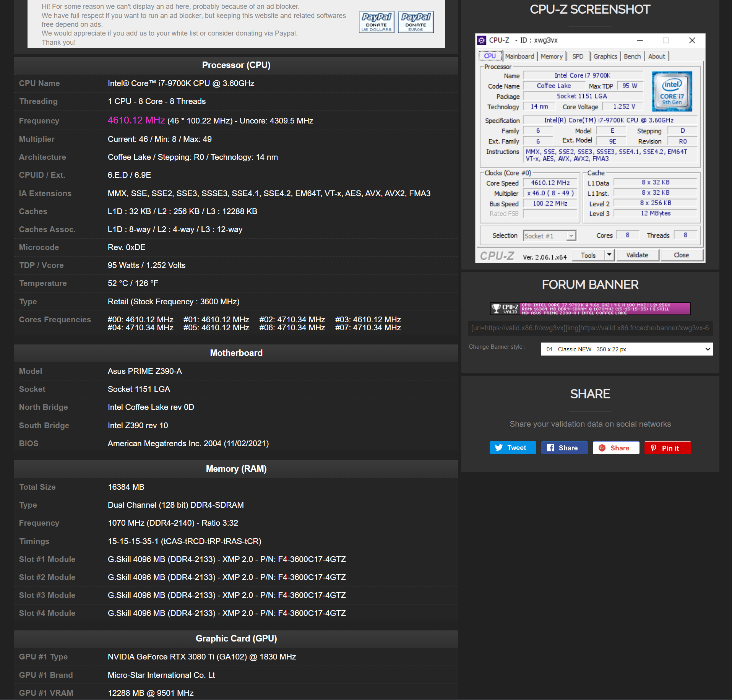The height and width of the screenshot is (700, 732).
Task: Click the Asus PRIME Z390-A model text
Action: [144, 371]
